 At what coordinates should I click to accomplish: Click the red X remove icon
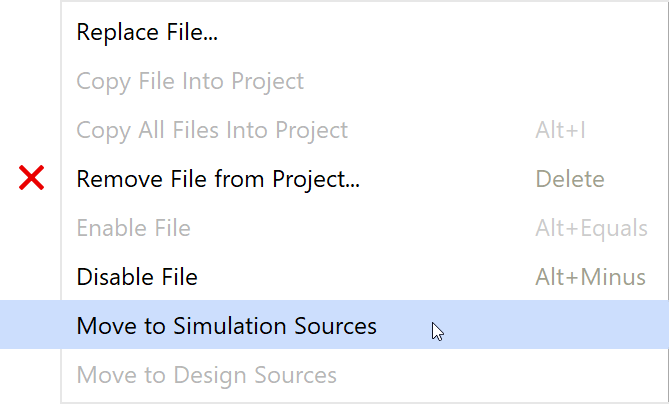pos(32,179)
